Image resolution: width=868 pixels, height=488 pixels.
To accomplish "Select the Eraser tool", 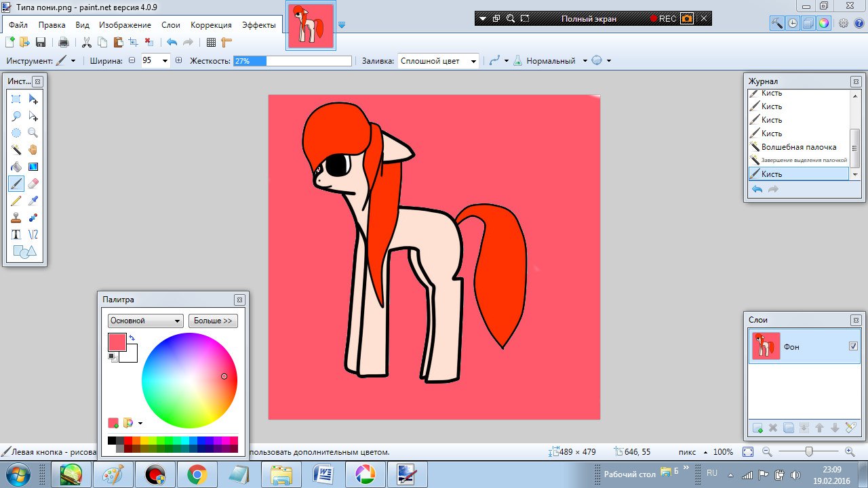I will 33,184.
